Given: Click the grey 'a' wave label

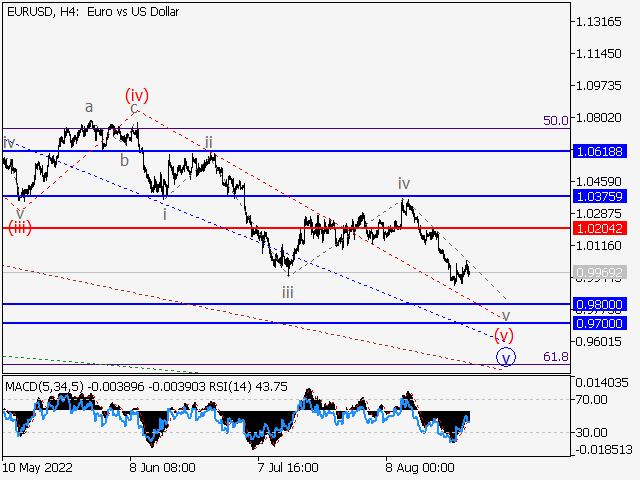Looking at the screenshot, I should 89,107.
